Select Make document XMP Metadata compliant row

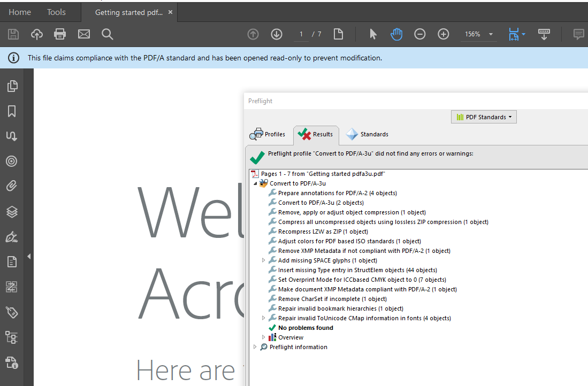(363, 289)
